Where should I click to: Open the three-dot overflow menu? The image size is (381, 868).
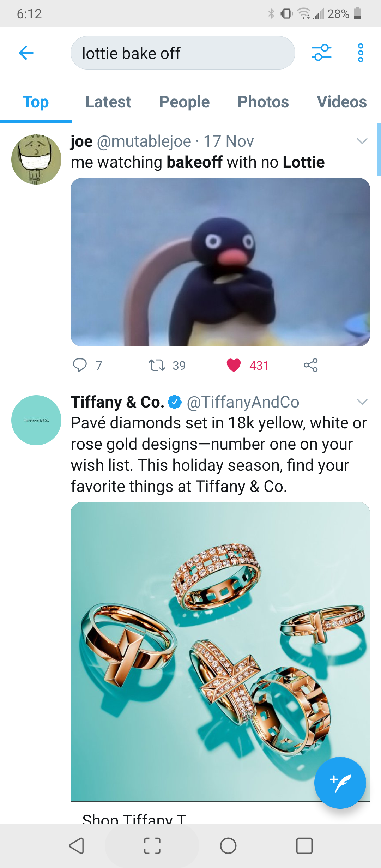(x=360, y=53)
